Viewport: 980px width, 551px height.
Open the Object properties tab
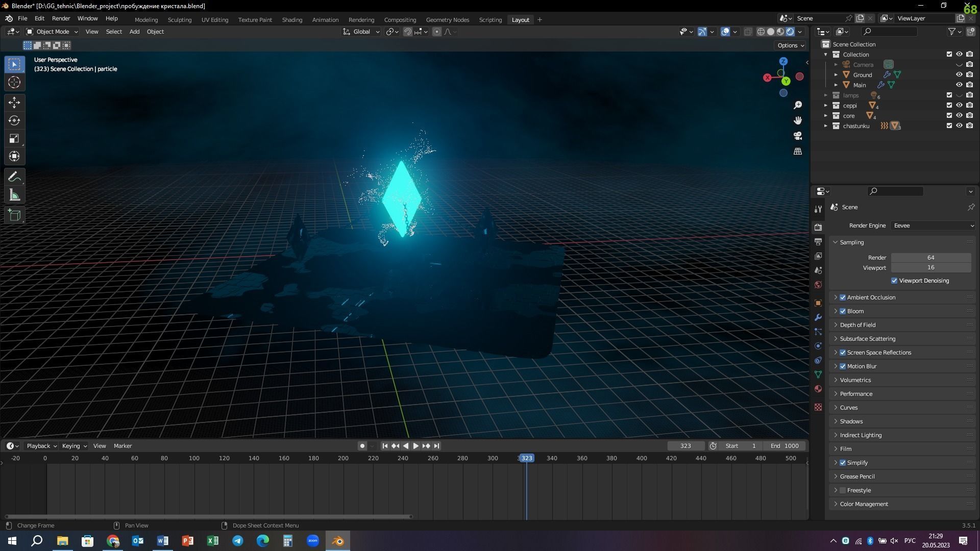(818, 303)
